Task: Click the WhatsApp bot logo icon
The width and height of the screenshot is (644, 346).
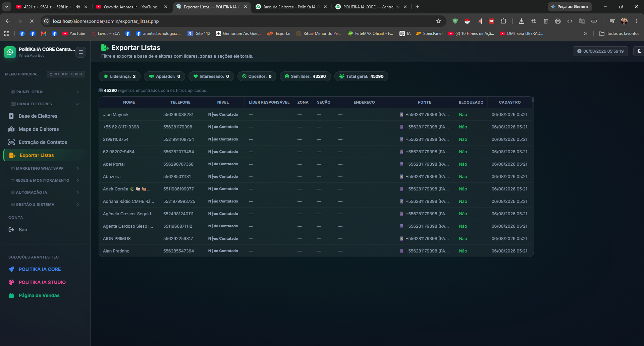Action: click(10, 52)
